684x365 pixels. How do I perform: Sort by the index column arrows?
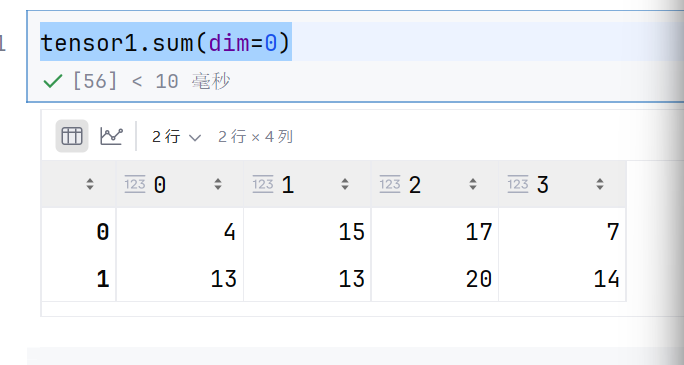click(90, 184)
